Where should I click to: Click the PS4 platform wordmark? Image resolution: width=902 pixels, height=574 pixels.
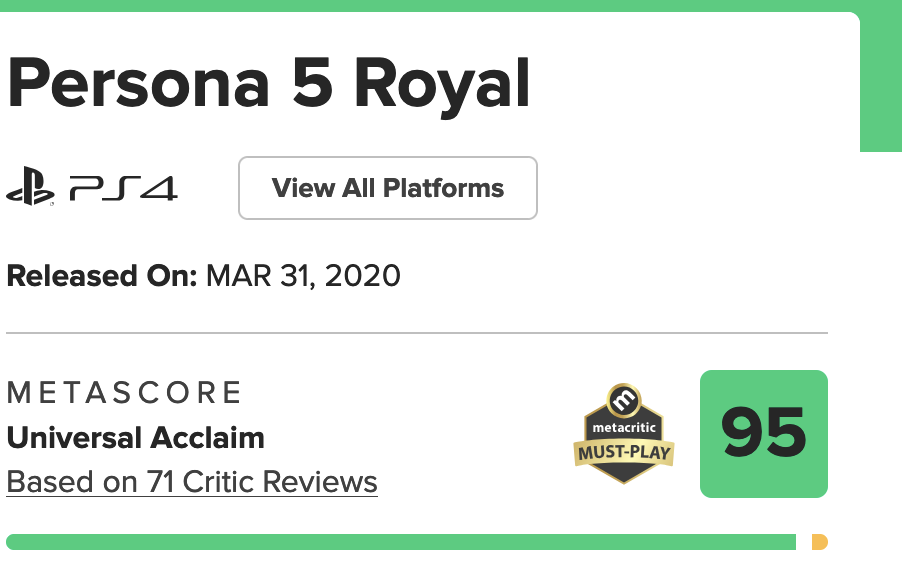pos(124,188)
